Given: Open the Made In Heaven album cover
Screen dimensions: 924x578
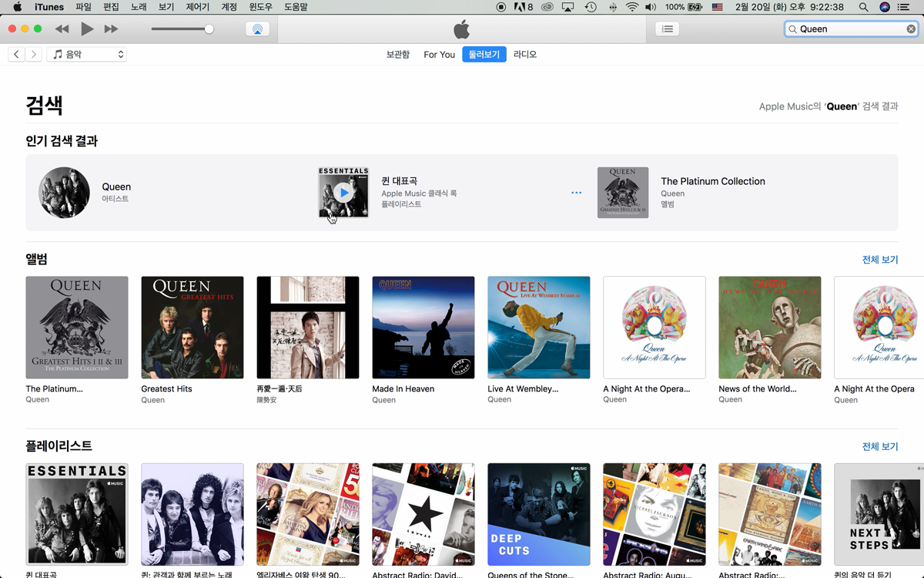Looking at the screenshot, I should (x=423, y=328).
